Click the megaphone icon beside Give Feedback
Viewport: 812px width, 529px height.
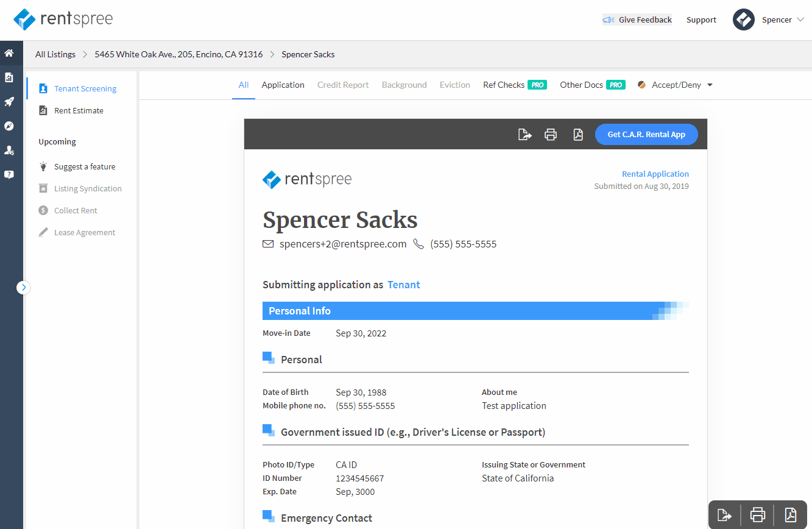click(609, 20)
